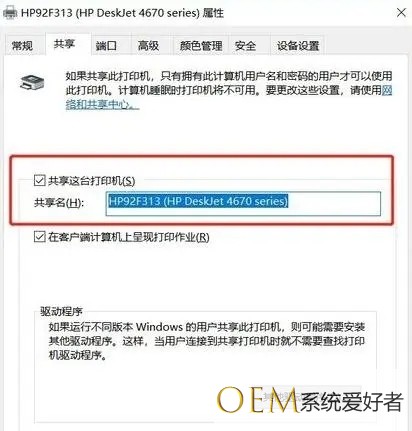Click the greyed button behind the OEM watermark
412x431 pixels.
point(311,396)
